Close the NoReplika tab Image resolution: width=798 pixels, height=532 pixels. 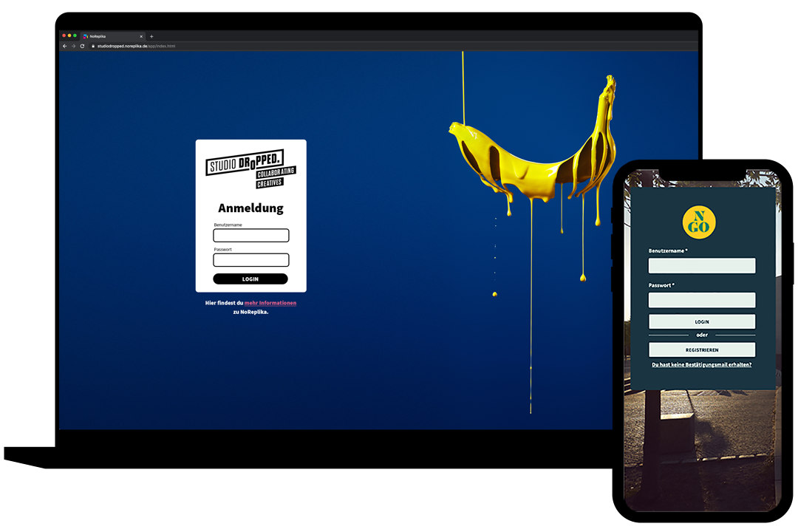click(141, 36)
